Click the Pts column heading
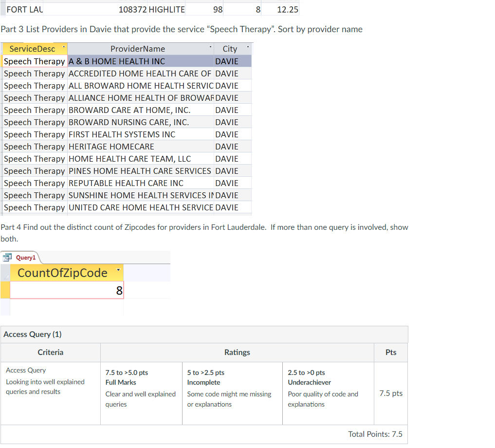Screen dimensions: 495x448 point(391,352)
